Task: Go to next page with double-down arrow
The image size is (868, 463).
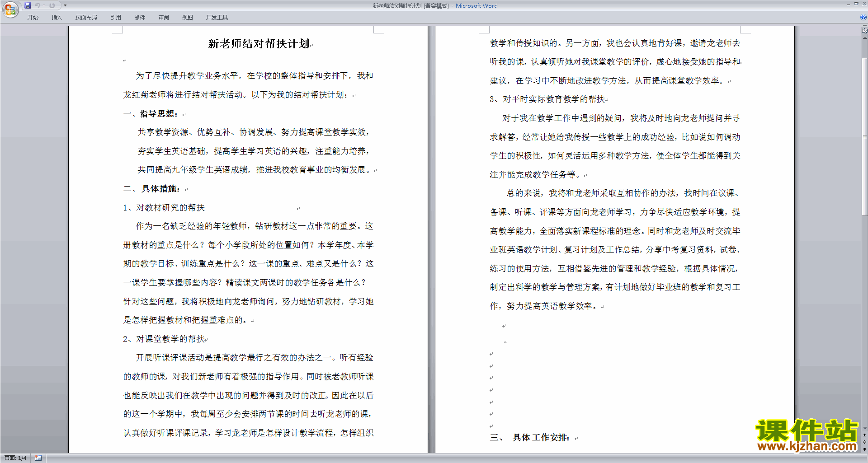Action: point(864,449)
